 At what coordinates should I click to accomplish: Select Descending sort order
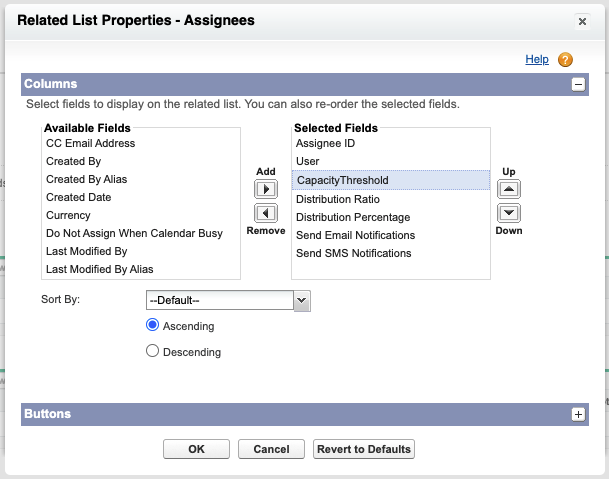click(152, 351)
